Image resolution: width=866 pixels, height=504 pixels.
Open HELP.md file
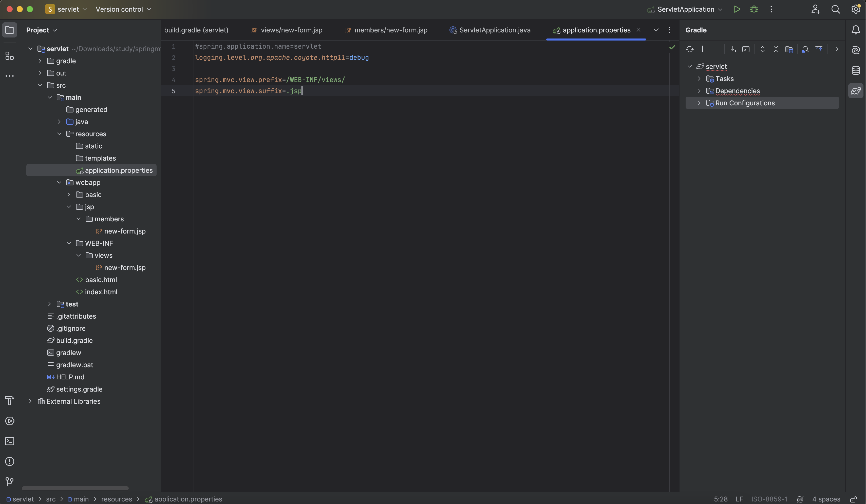tap(70, 377)
